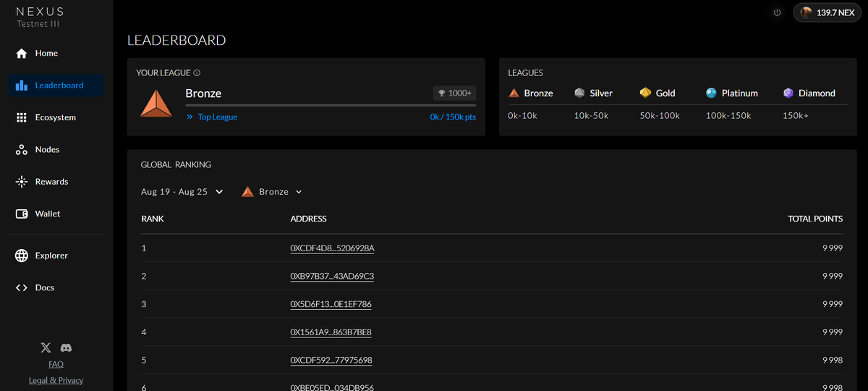Screen dimensions: 868x391
Task: Click the Platinum league gem icon
Action: point(712,93)
